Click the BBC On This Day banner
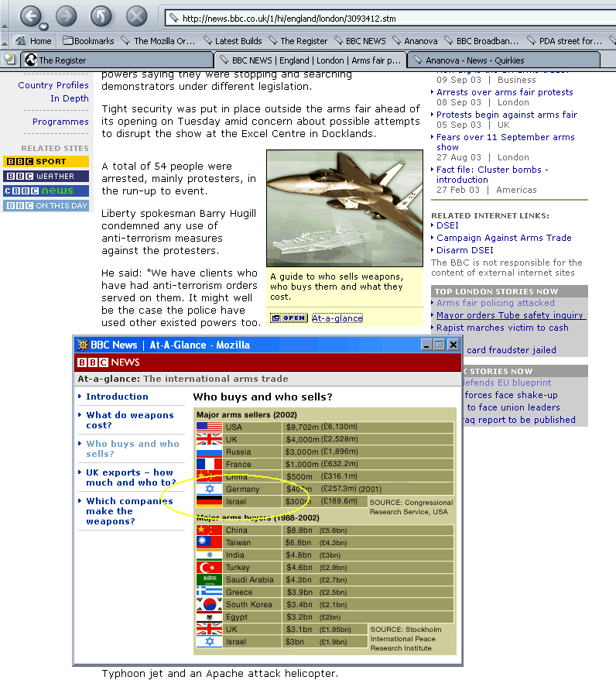The width and height of the screenshot is (616, 680). (x=46, y=205)
